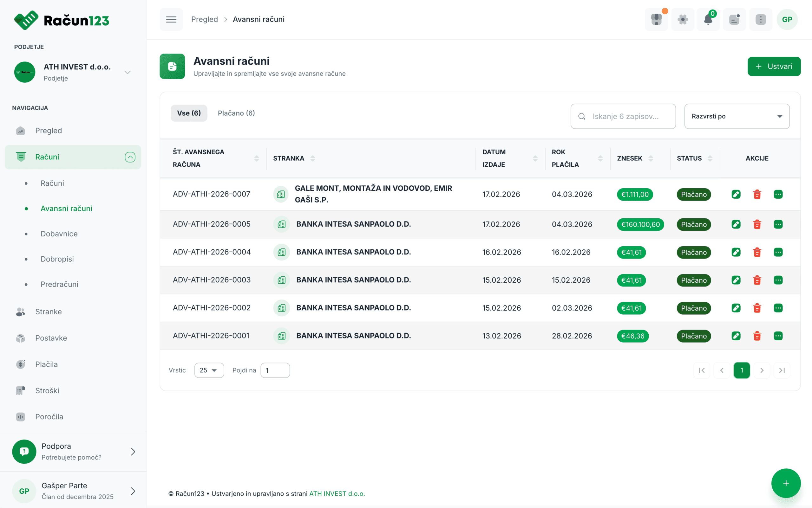812x508 pixels.
Task: Delete advance invoice ADV-ATHI-2026-0005
Action: [x=757, y=224]
